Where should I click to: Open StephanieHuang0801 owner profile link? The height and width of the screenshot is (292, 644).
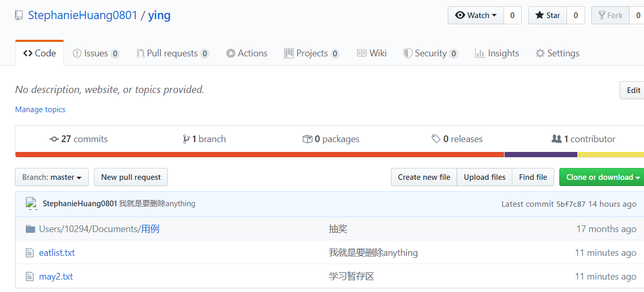tap(83, 15)
